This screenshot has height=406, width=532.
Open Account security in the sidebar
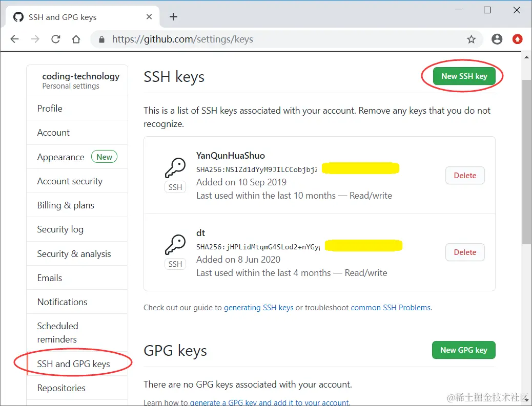(77, 181)
